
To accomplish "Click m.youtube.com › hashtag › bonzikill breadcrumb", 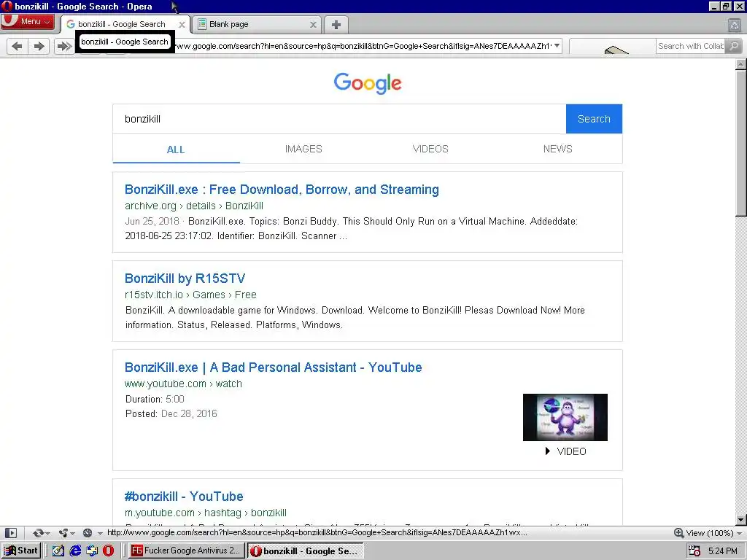I will [x=205, y=513].
